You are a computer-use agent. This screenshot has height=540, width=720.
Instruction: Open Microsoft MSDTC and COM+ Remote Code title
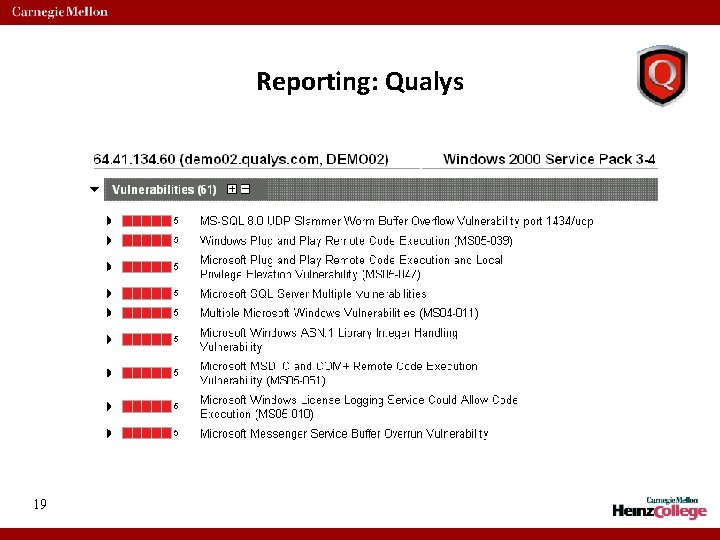[x=339, y=373]
